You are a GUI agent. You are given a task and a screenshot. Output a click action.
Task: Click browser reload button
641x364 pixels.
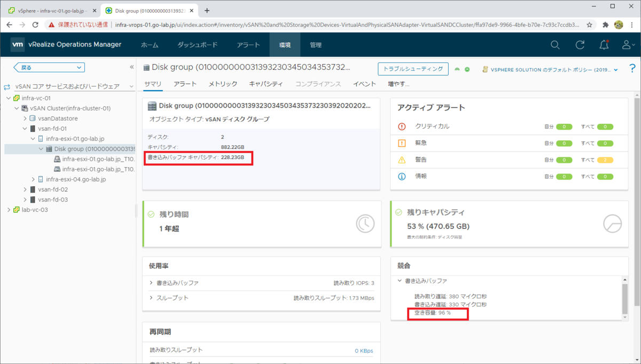pos(36,25)
